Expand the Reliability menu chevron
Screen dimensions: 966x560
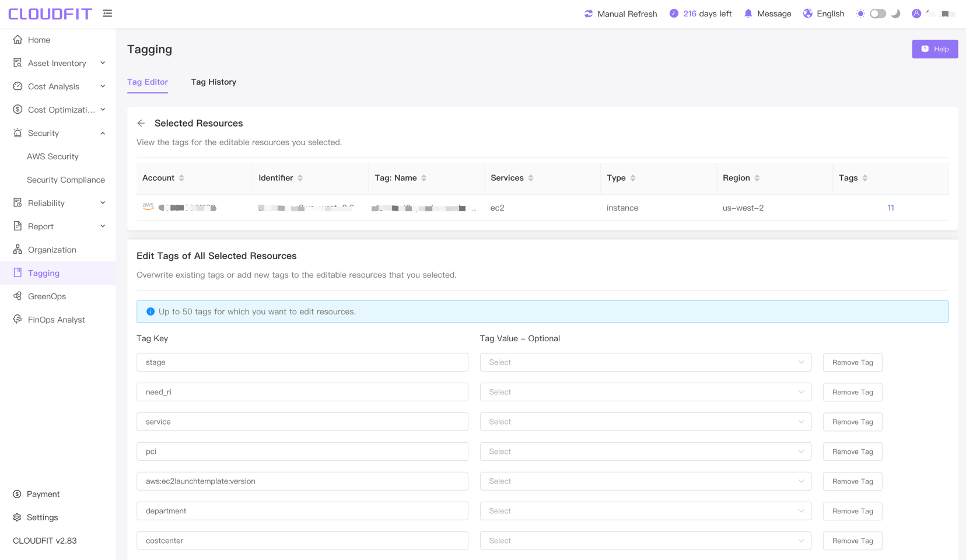click(x=103, y=203)
